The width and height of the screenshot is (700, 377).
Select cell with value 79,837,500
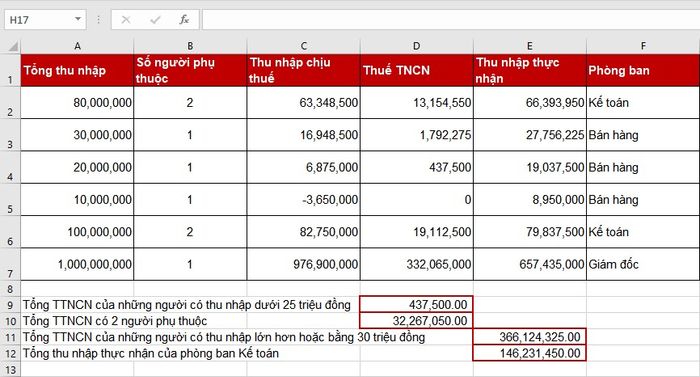tap(529, 232)
